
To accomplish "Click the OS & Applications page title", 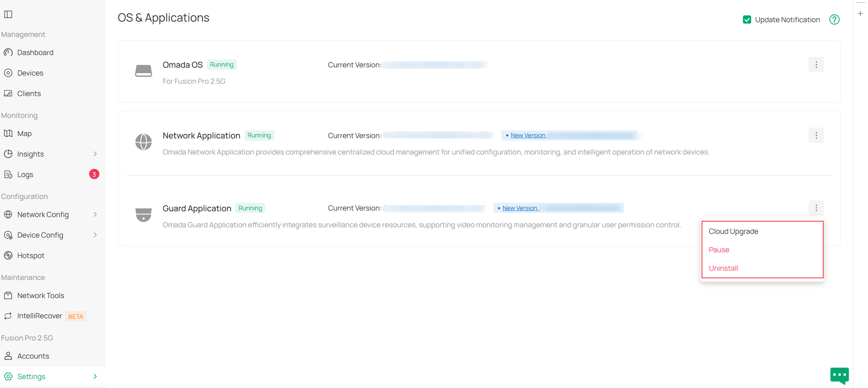I will click(x=163, y=18).
